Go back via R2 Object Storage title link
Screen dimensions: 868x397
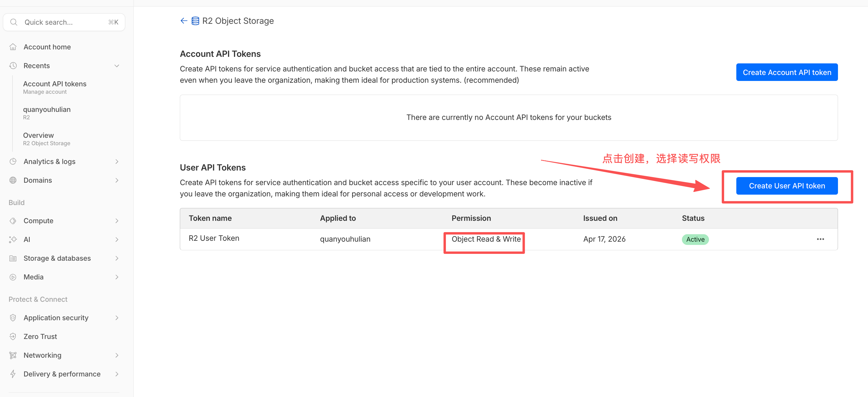tap(238, 21)
